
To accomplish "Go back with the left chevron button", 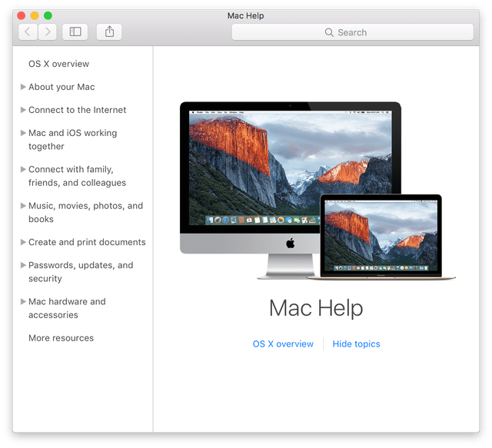I will point(28,32).
